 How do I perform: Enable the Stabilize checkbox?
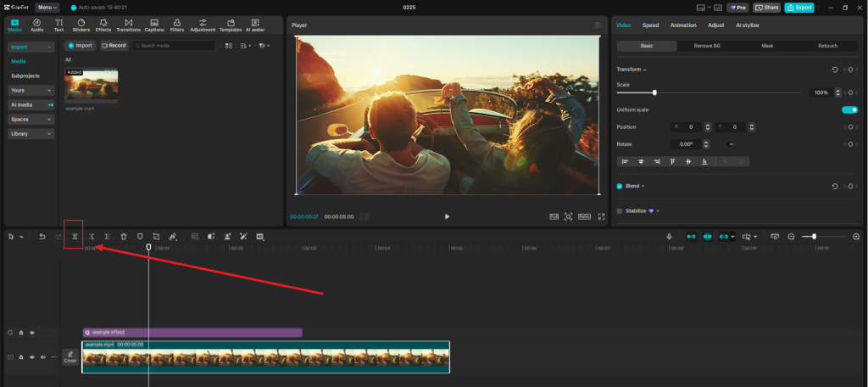pyautogui.click(x=620, y=210)
